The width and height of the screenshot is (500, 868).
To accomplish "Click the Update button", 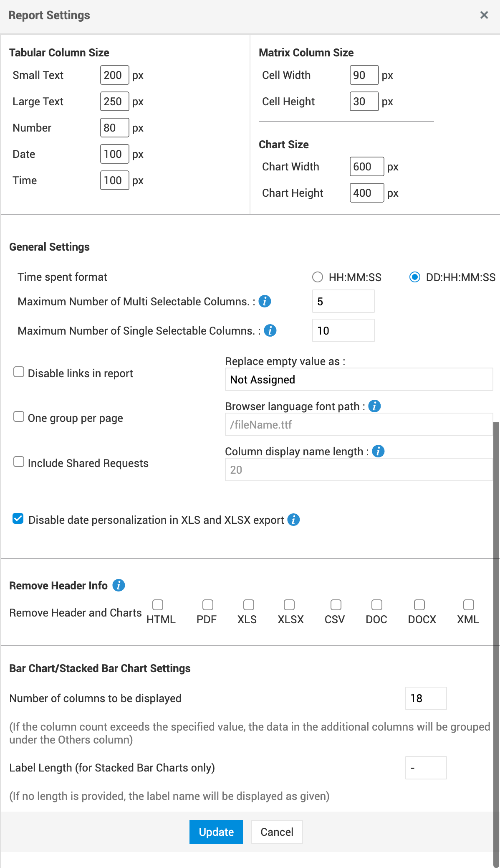I will tap(216, 832).
